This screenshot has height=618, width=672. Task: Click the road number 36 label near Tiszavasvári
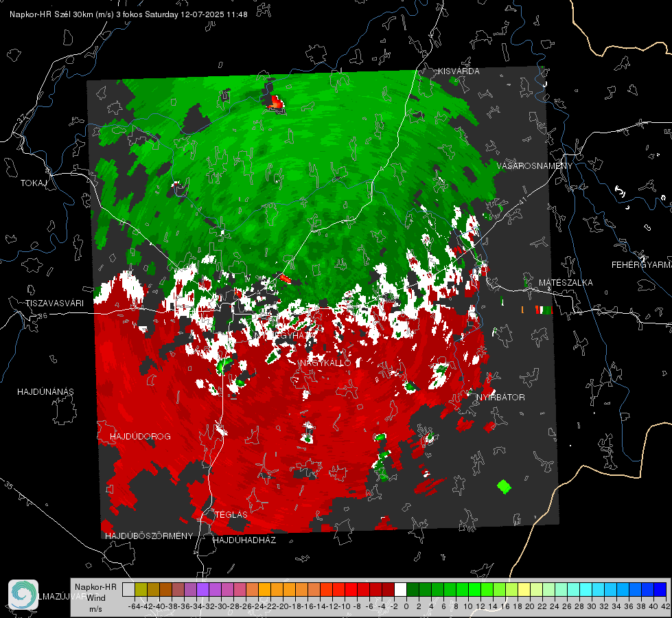(43, 316)
